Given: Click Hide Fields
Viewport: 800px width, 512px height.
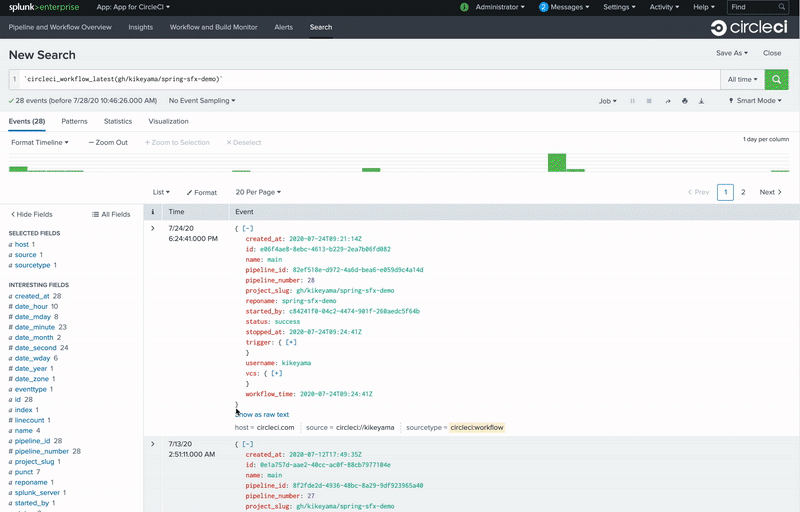Looking at the screenshot, I should (32, 215).
